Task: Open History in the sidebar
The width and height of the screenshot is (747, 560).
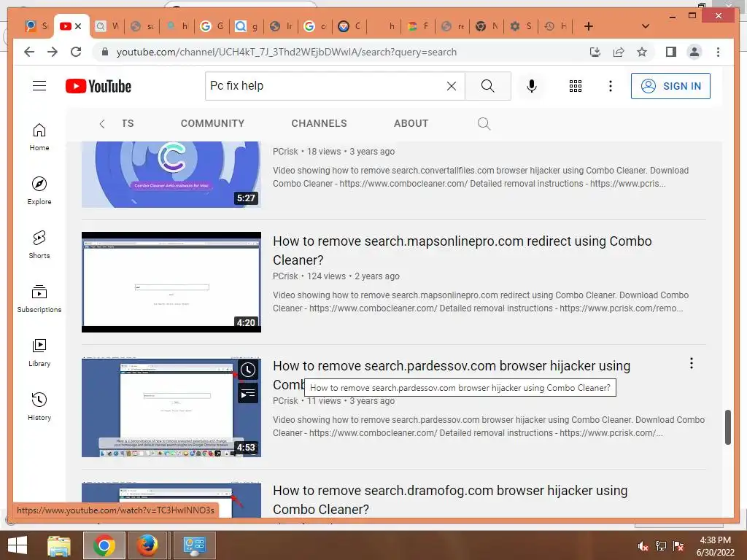Action: tap(39, 406)
